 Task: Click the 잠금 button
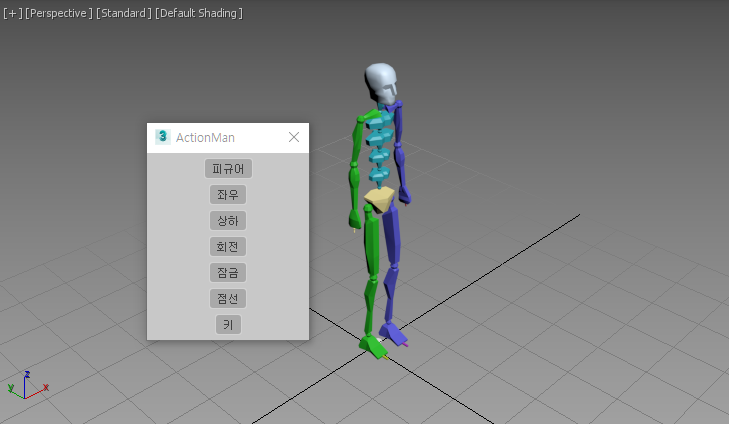click(x=228, y=272)
